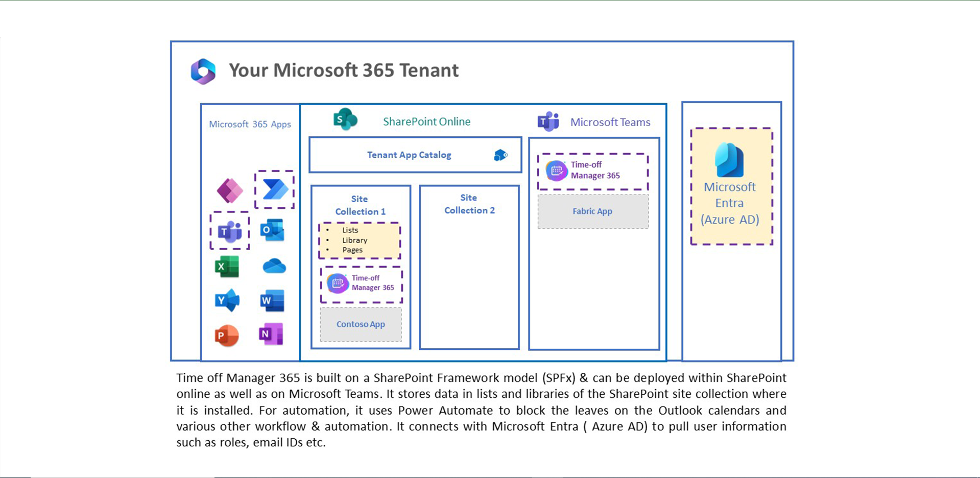The height and width of the screenshot is (478, 980).
Task: Click the Yammer icon
Action: tap(227, 300)
